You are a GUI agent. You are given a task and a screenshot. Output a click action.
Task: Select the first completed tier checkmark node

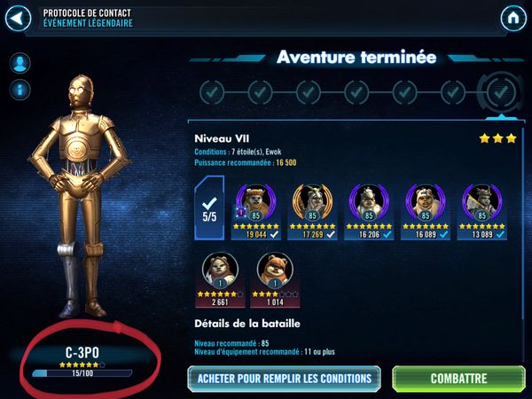point(212,92)
